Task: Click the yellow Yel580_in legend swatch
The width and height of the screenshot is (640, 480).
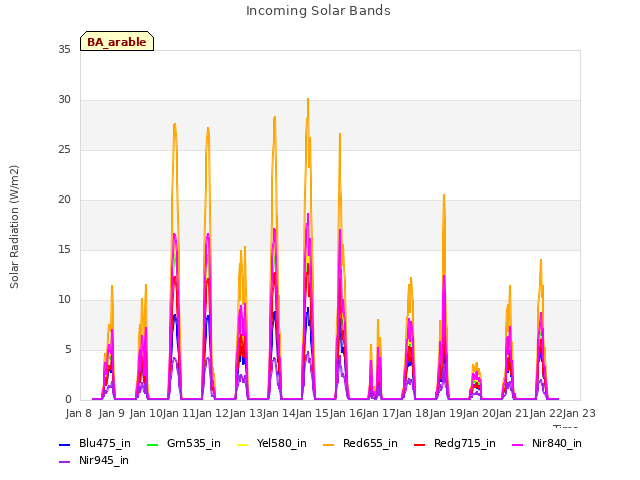Action: 242,444
